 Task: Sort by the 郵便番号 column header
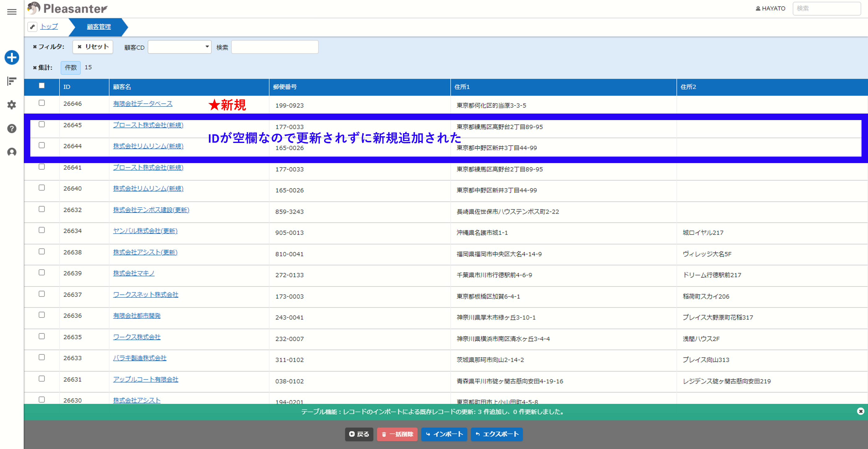point(360,87)
